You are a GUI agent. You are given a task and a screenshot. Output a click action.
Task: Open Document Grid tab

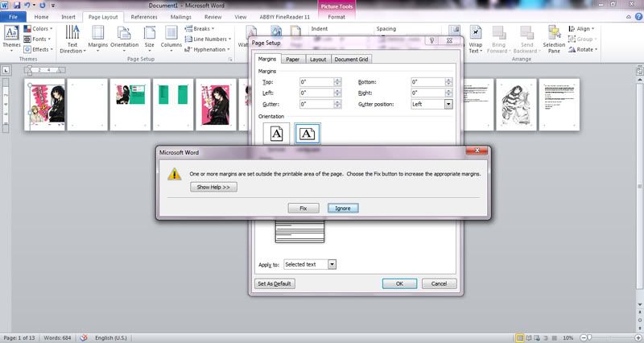351,59
